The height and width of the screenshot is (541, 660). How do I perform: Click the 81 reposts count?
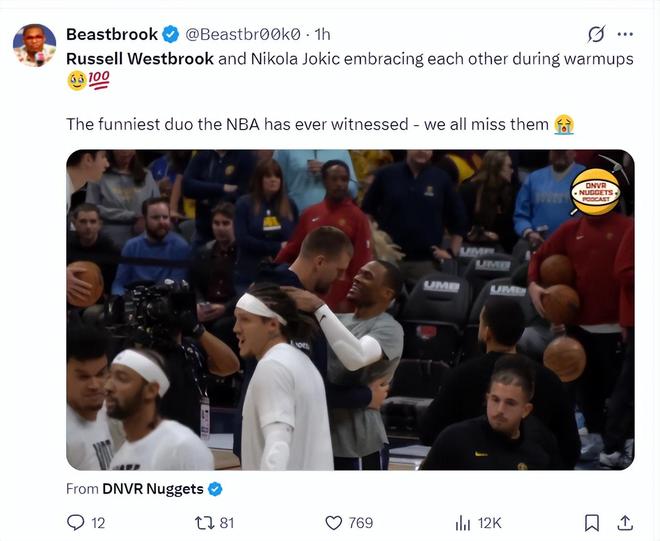226,523
